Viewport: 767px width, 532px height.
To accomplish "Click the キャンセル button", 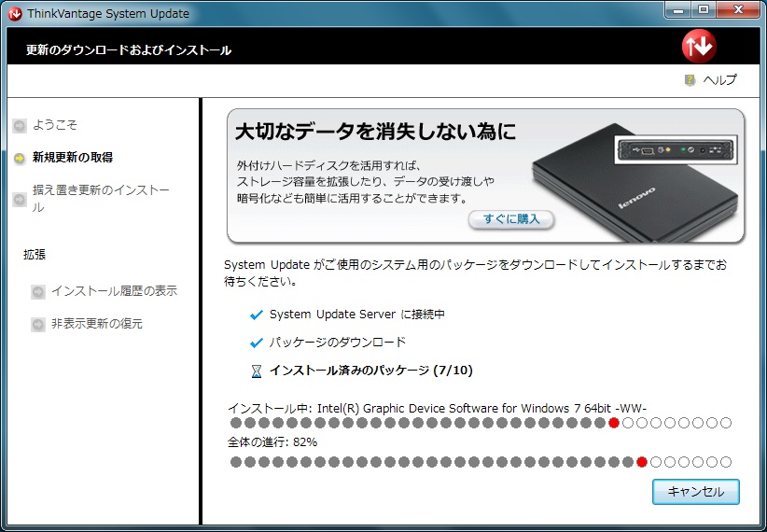I will coord(695,491).
